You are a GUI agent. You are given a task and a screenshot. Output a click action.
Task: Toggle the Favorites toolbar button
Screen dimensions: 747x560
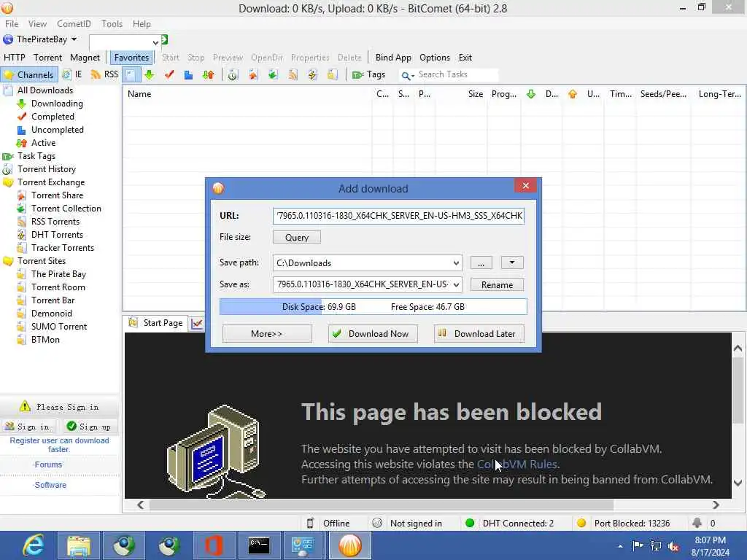coord(131,58)
